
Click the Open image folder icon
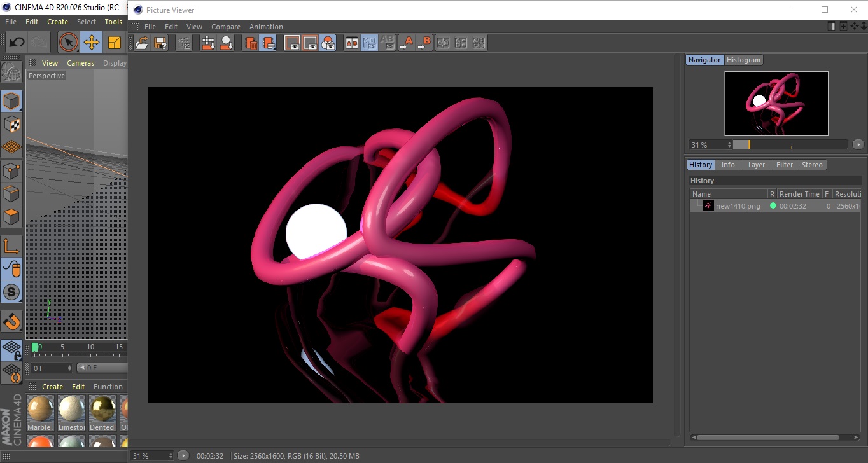click(142, 43)
